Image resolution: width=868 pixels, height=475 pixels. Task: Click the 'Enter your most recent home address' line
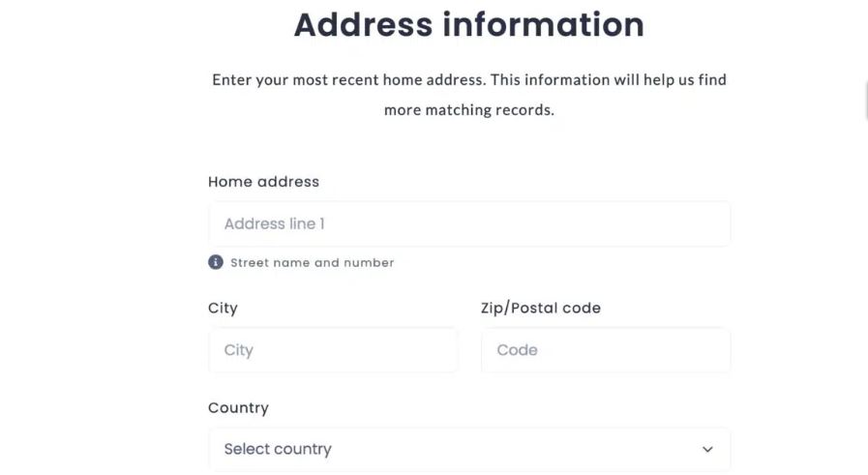[x=469, y=79]
